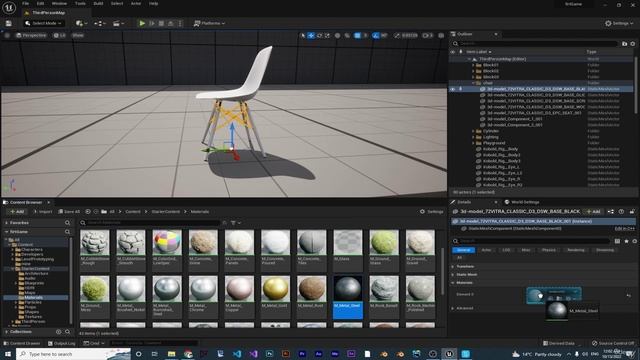Viewport: 640px width, 360px height.
Task: Click the Add button in Content Browser
Action: coord(17,211)
